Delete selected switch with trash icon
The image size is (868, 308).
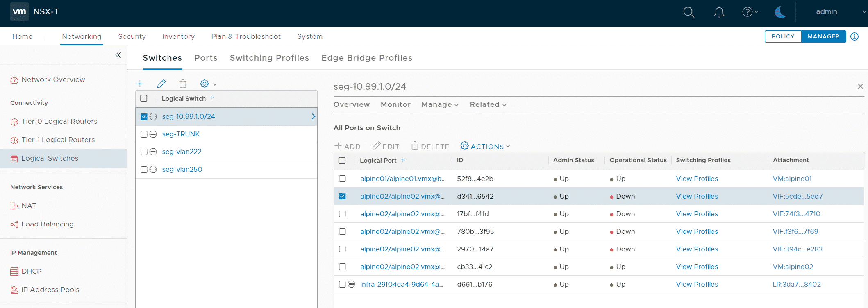(x=183, y=84)
